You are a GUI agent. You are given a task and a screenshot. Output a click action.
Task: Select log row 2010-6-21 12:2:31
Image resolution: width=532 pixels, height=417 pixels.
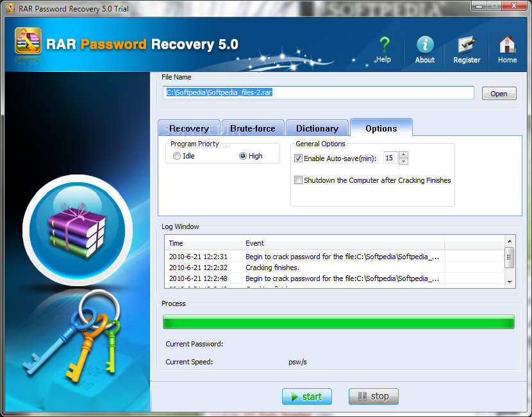coord(335,257)
